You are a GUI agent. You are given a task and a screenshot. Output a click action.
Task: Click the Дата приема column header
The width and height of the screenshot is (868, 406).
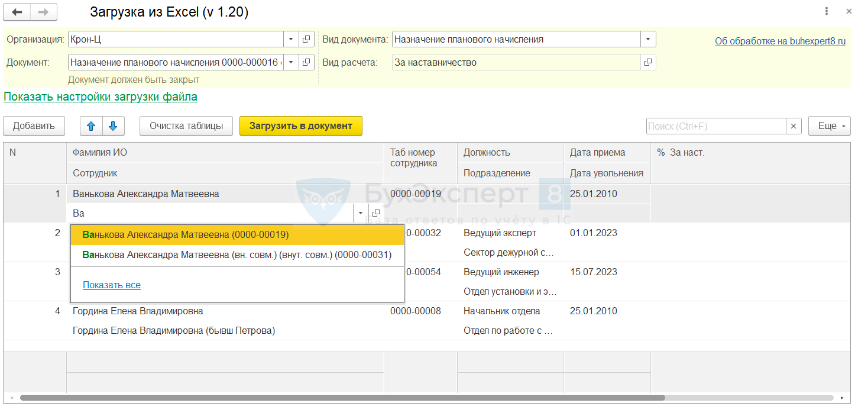click(x=607, y=153)
